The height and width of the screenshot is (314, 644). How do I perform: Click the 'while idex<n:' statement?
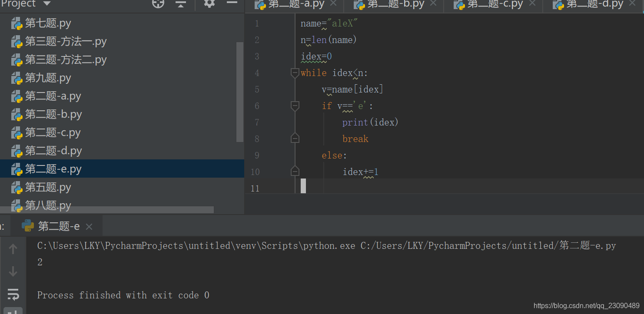(x=335, y=73)
